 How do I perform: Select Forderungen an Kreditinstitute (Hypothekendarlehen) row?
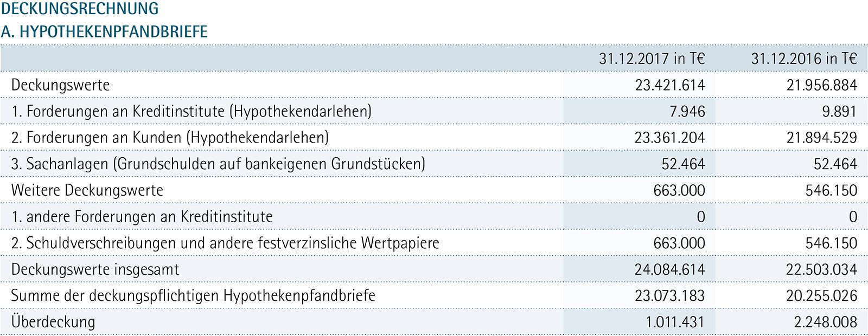(x=191, y=112)
